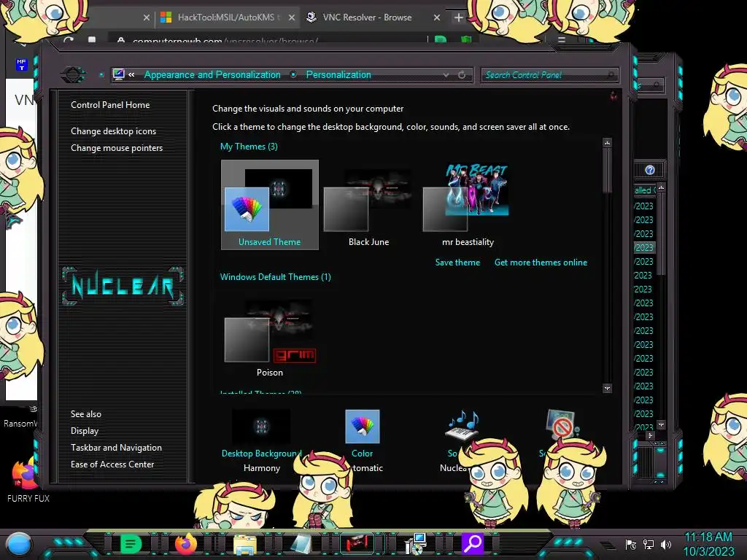Open File Explorer taskbar icon
Screen dimensions: 747x560
pyautogui.click(x=245, y=544)
